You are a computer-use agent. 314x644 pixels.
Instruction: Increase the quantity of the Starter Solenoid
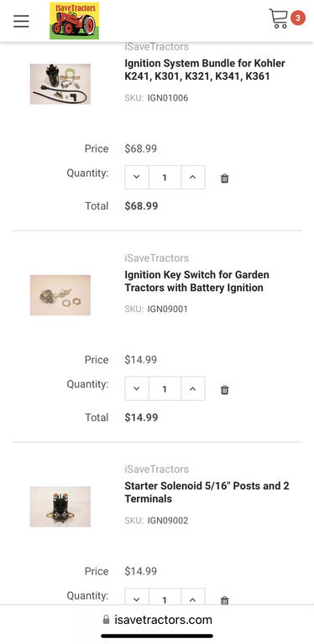(192, 597)
